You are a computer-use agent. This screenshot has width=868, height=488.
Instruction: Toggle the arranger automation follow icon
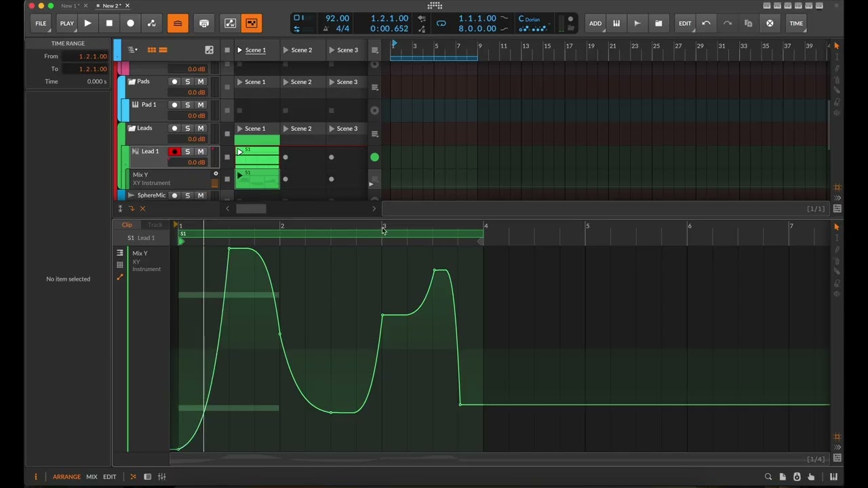(x=231, y=23)
